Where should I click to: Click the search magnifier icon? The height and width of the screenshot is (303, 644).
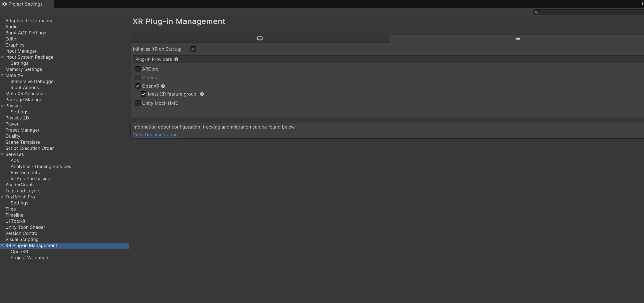536,12
